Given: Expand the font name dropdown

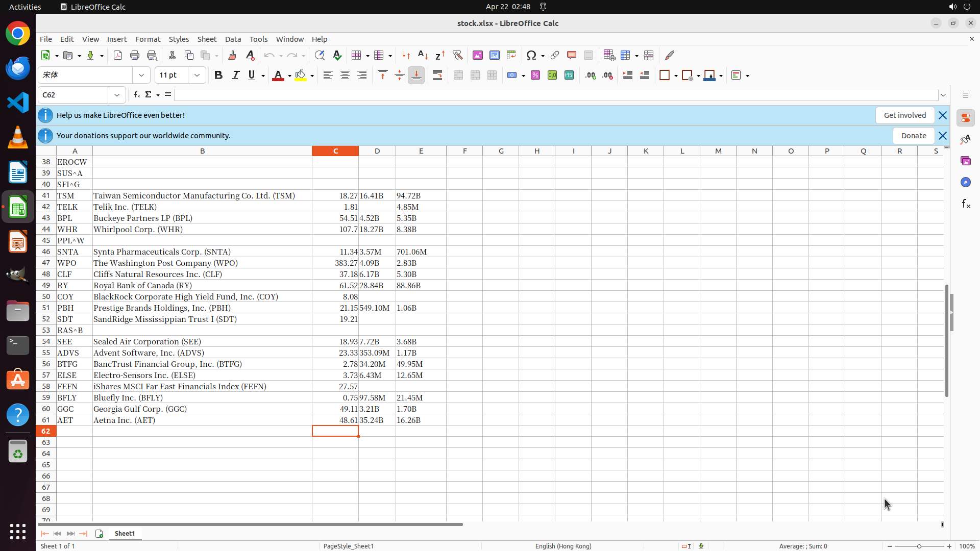Looking at the screenshot, I should [141, 76].
